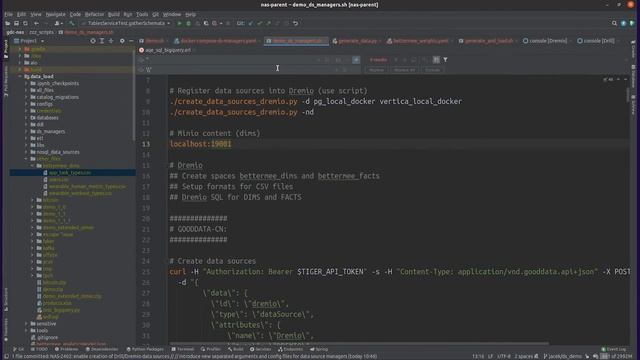Open the Problems tool window
Image resolution: width=640 pixels, height=360 pixels.
coord(66,349)
